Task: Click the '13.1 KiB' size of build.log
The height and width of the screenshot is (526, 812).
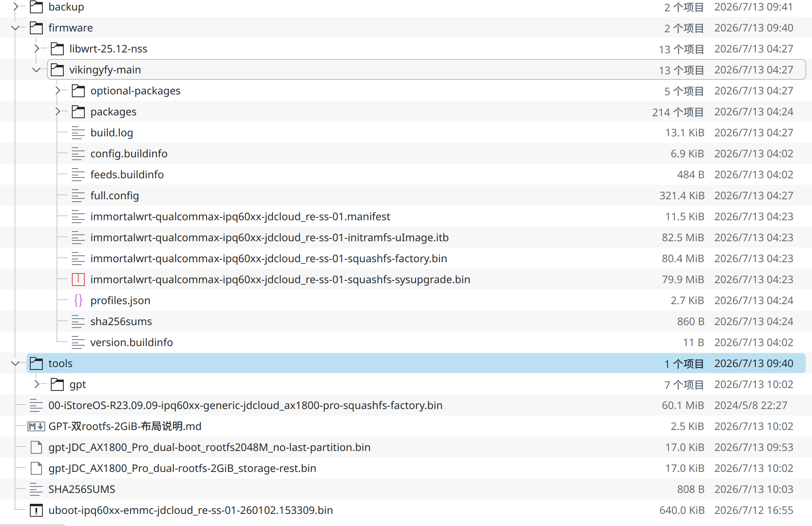Action: [x=684, y=133]
